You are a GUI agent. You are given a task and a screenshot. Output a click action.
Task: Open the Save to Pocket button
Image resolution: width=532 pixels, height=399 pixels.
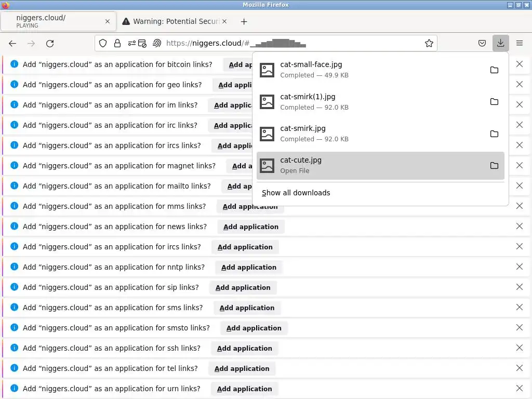[482, 43]
